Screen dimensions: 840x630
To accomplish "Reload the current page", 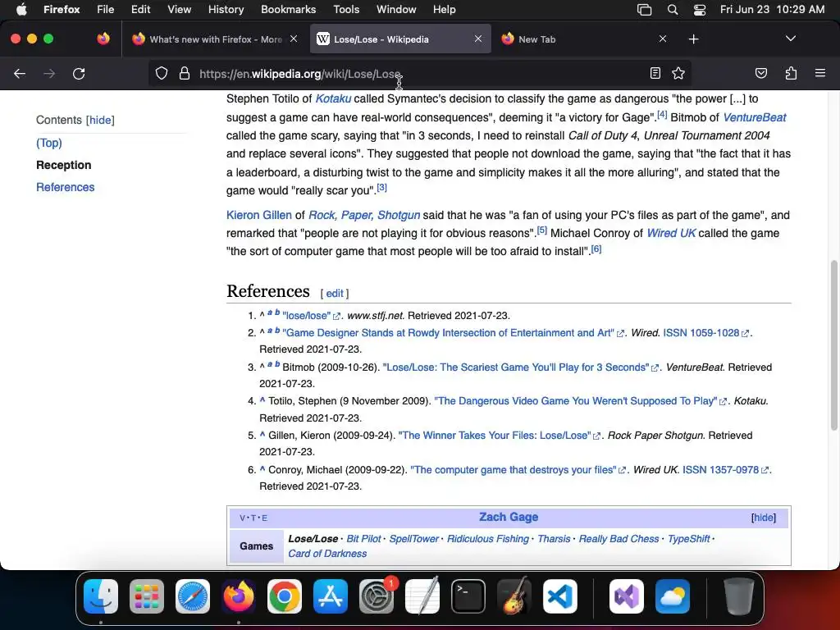I will (x=79, y=73).
